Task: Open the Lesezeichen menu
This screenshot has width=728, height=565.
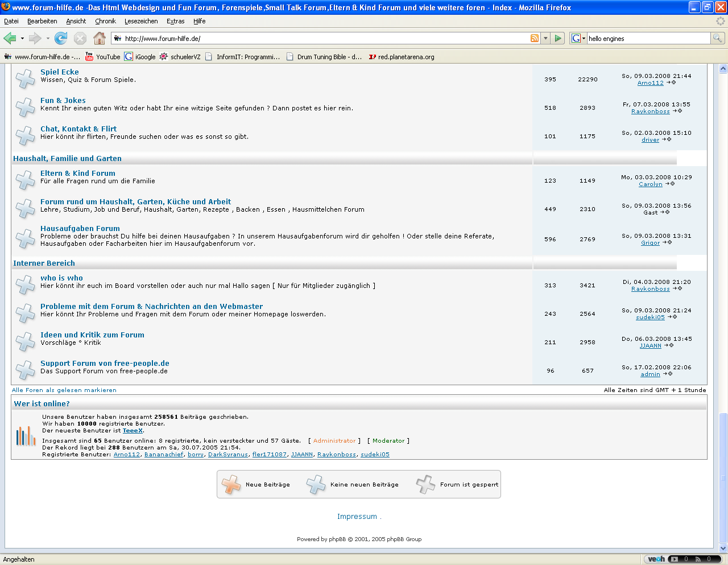Action: click(x=141, y=21)
